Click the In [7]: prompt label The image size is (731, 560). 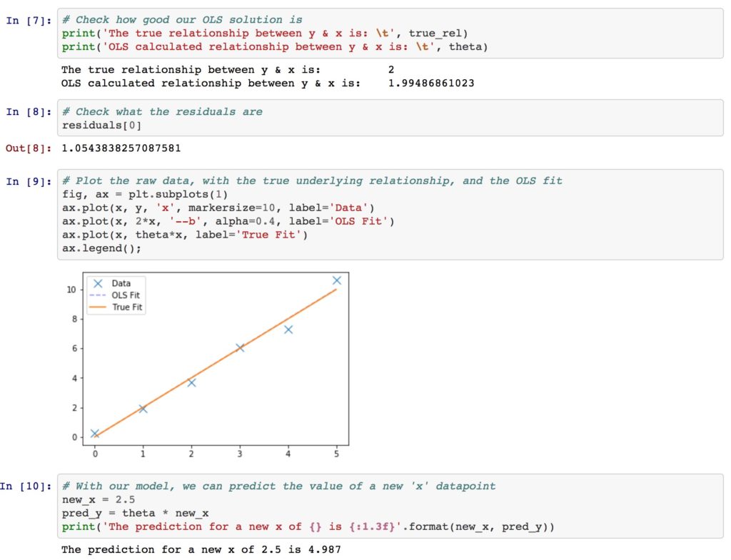29,21
